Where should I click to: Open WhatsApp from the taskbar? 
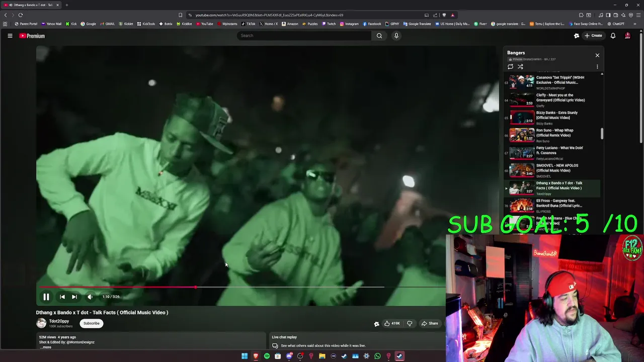[377, 356]
